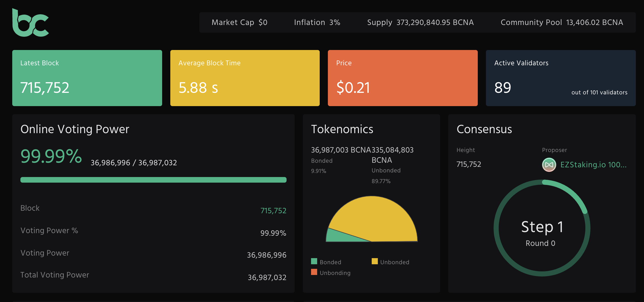Click the Latest Block green card
Image resolution: width=644 pixels, height=302 pixels.
click(x=87, y=78)
